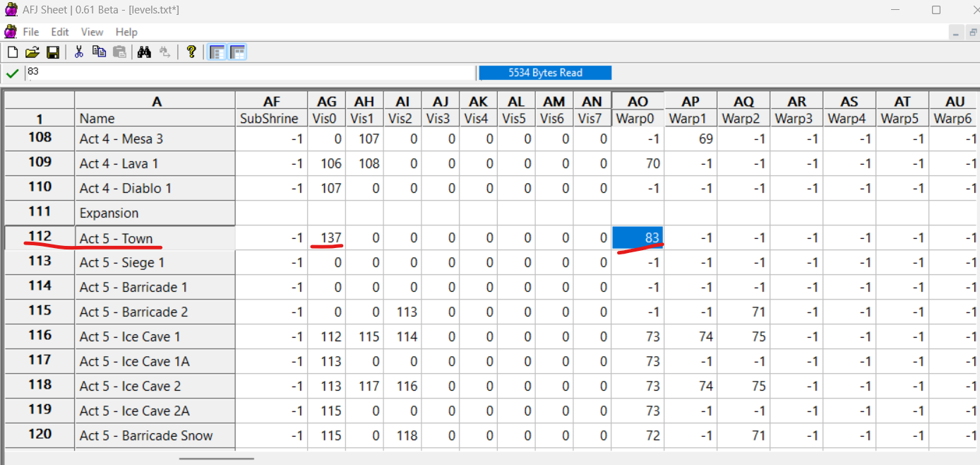980x465 pixels.
Task: Click the '5534 Bytes Read' status indicator
Action: coord(545,73)
